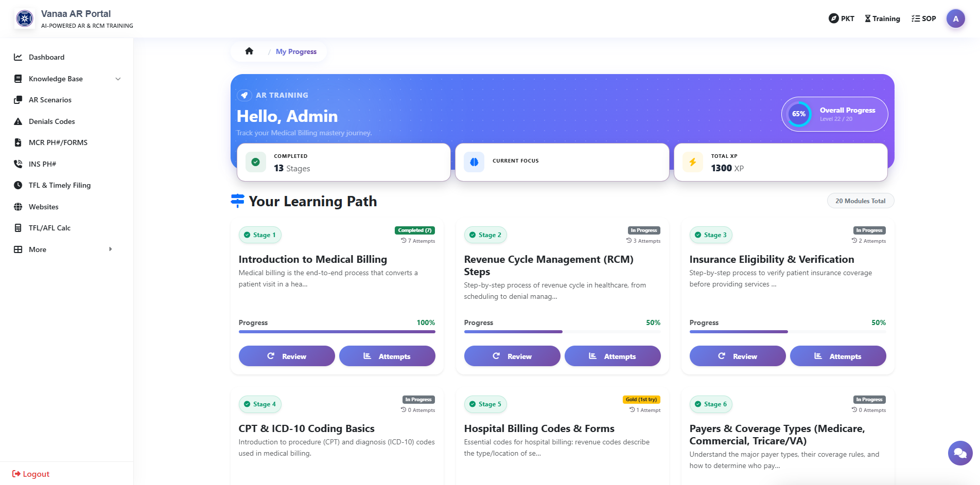Open PKT from the top bar

pos(842,18)
